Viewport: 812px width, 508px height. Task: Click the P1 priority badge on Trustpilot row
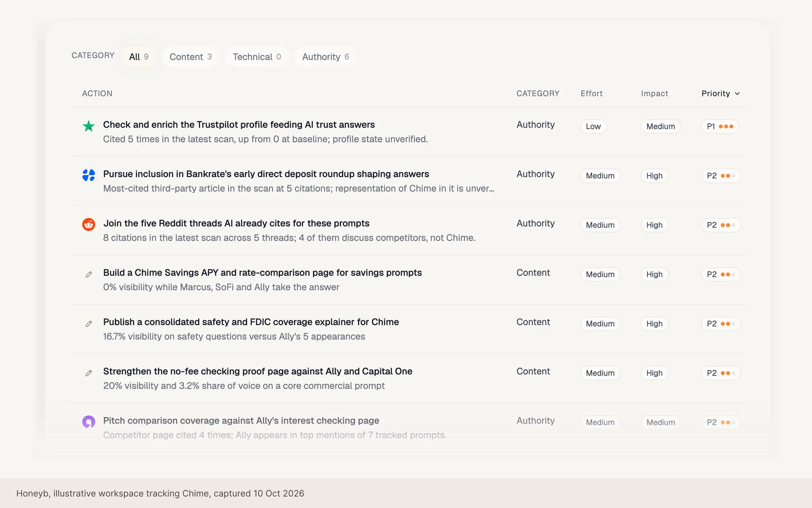(720, 126)
